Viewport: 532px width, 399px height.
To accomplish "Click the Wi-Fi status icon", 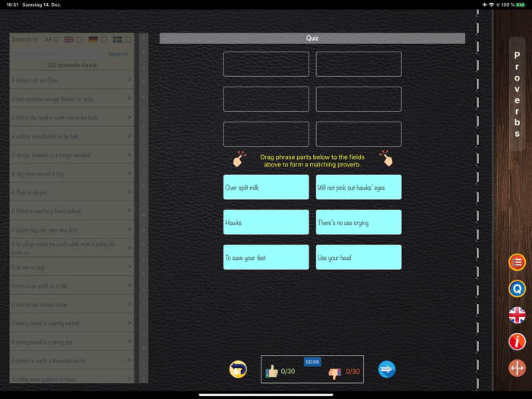I will [491, 5].
